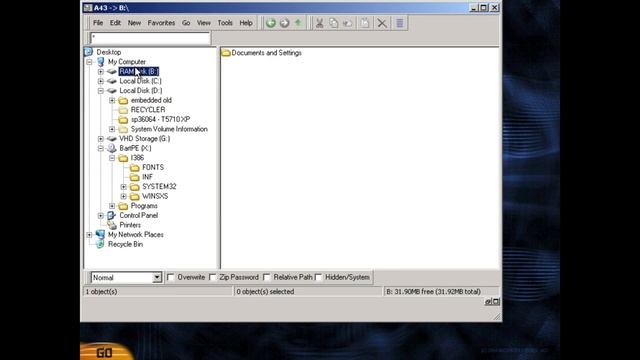Click the SYSTEM32 folder label
Image resolution: width=640 pixels, height=360 pixels.
tap(159, 187)
